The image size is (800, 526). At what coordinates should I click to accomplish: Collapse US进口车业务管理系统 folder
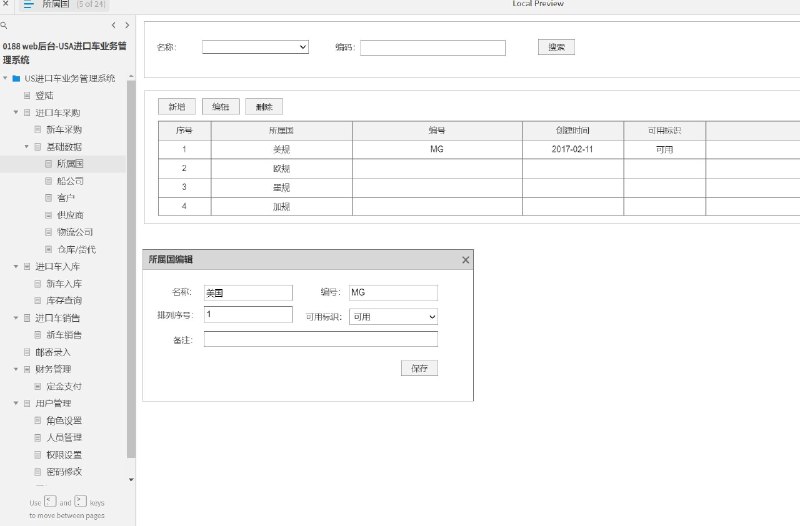(5, 78)
